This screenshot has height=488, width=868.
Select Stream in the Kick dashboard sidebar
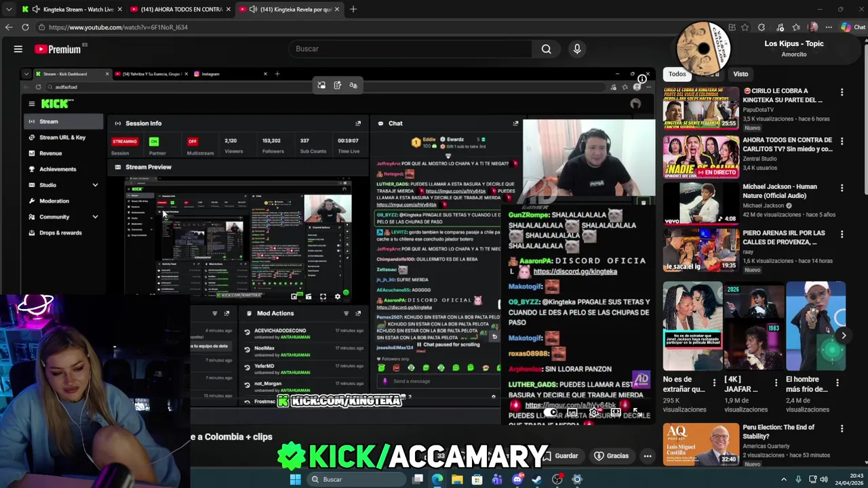(x=62, y=121)
